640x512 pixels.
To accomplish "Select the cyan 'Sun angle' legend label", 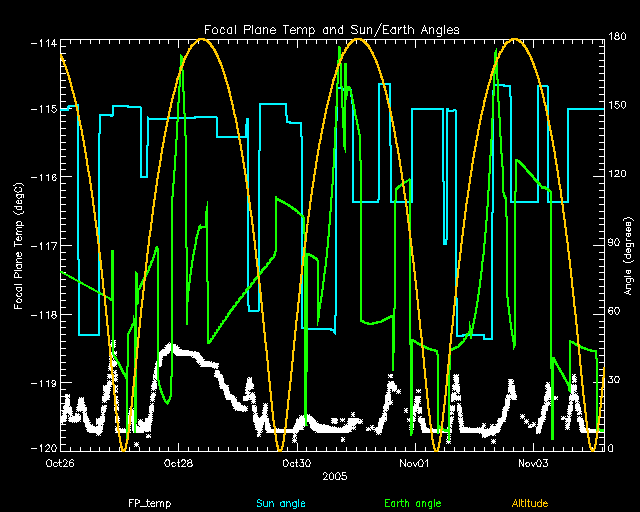I will (x=279, y=503).
